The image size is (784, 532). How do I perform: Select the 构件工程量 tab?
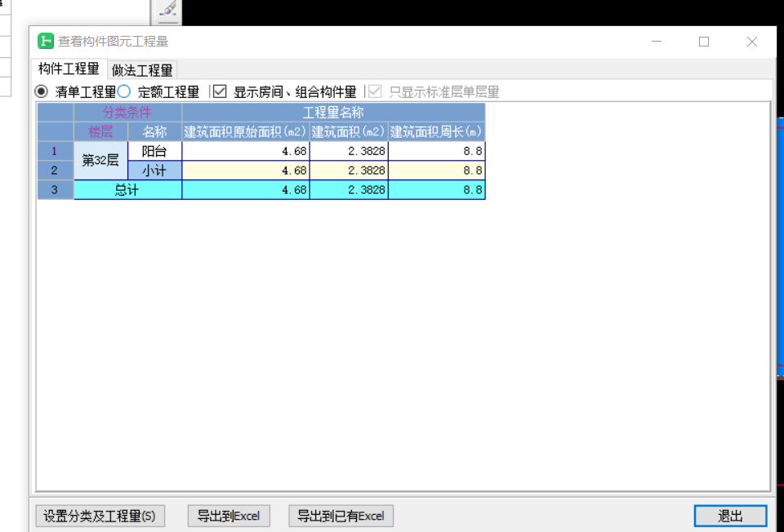pos(69,69)
